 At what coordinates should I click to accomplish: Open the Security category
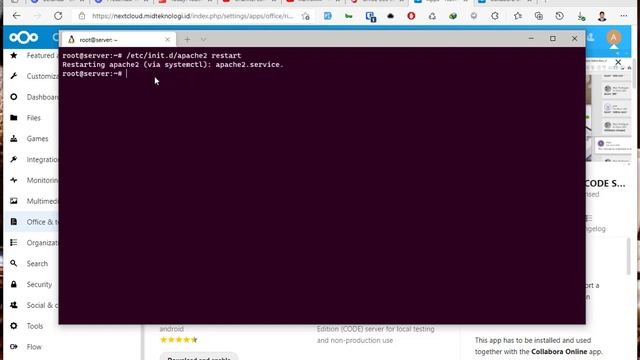32,284
